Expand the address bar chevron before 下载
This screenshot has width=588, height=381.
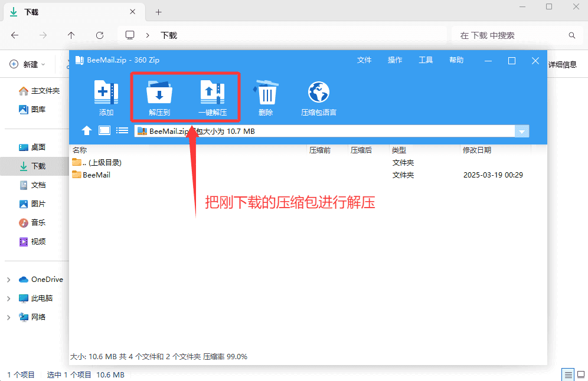coord(148,35)
